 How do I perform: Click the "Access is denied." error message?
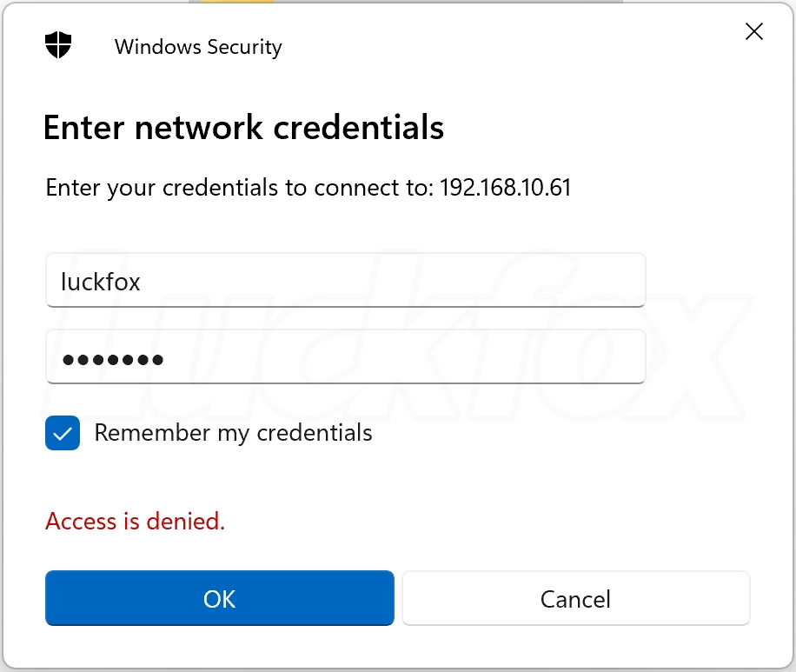[x=135, y=522]
